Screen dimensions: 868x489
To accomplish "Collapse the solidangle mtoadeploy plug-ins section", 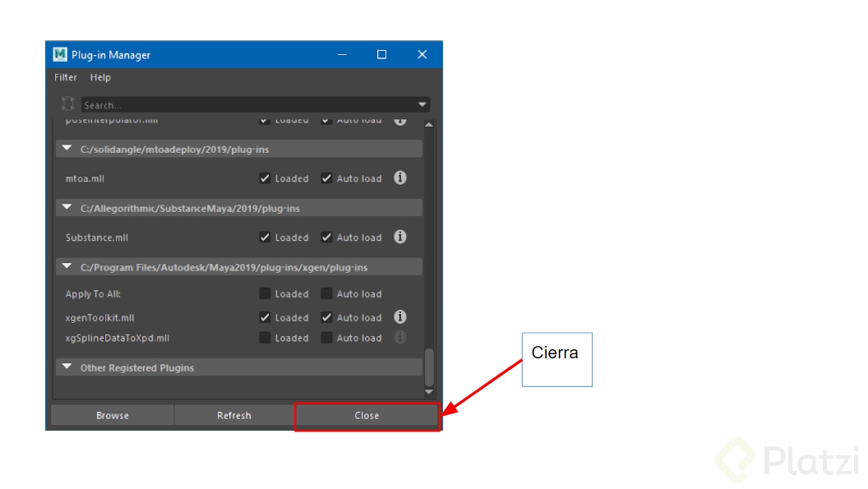I will 67,149.
